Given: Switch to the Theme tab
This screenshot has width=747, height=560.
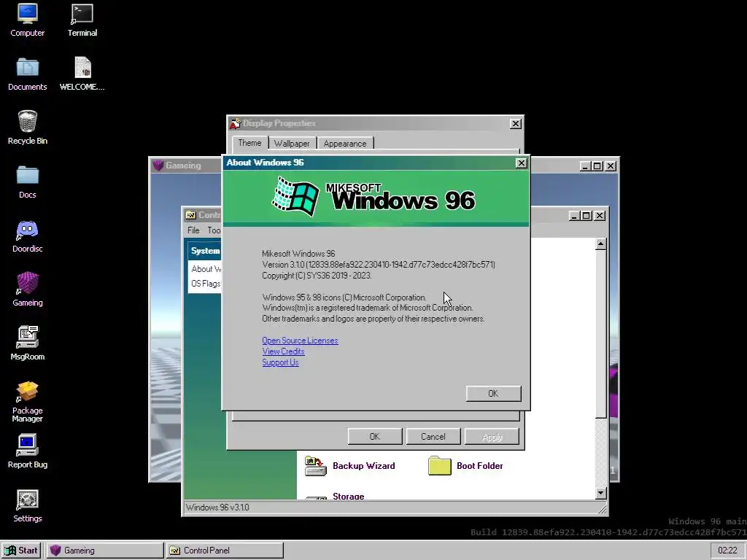Looking at the screenshot, I should click(249, 143).
